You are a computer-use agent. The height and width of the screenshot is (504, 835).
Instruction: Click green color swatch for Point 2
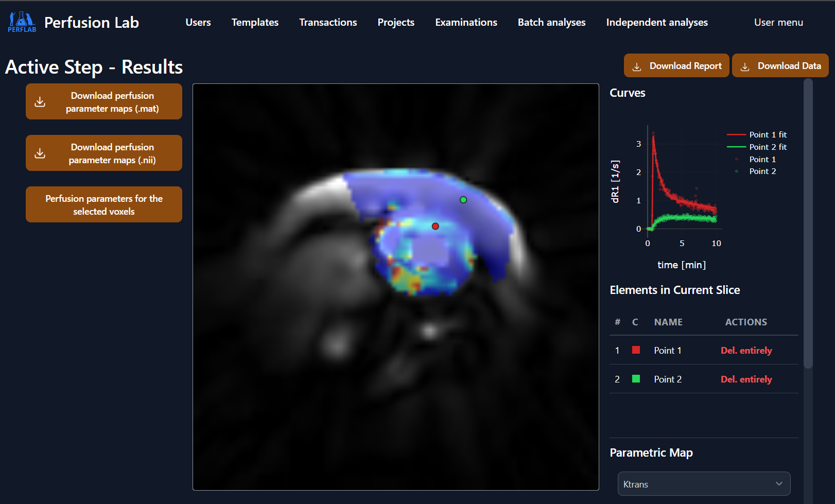pyautogui.click(x=636, y=379)
